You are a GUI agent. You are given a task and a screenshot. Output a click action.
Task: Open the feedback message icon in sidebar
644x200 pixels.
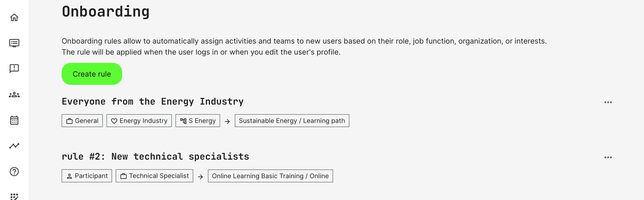[14, 69]
